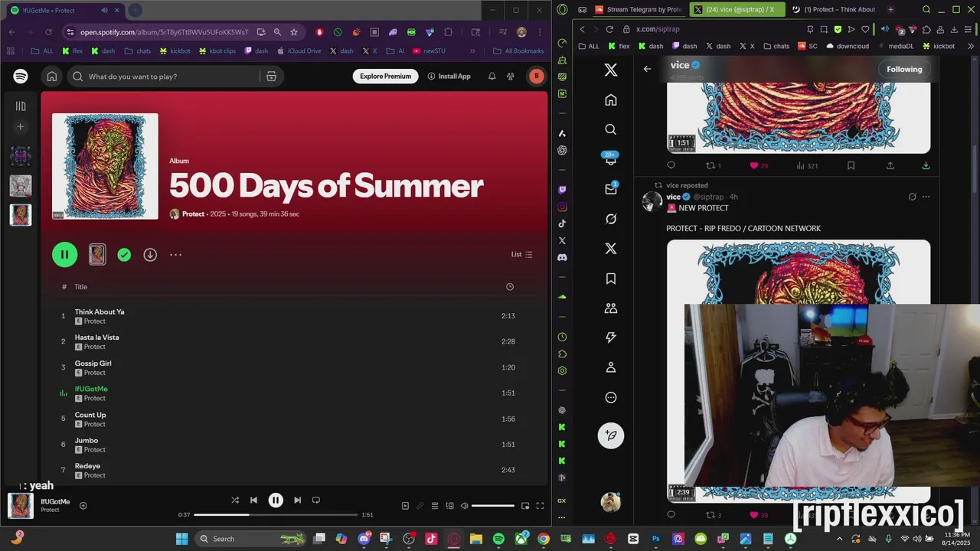Open X Messages envelope icon
Image resolution: width=980 pixels, height=551 pixels.
click(611, 189)
